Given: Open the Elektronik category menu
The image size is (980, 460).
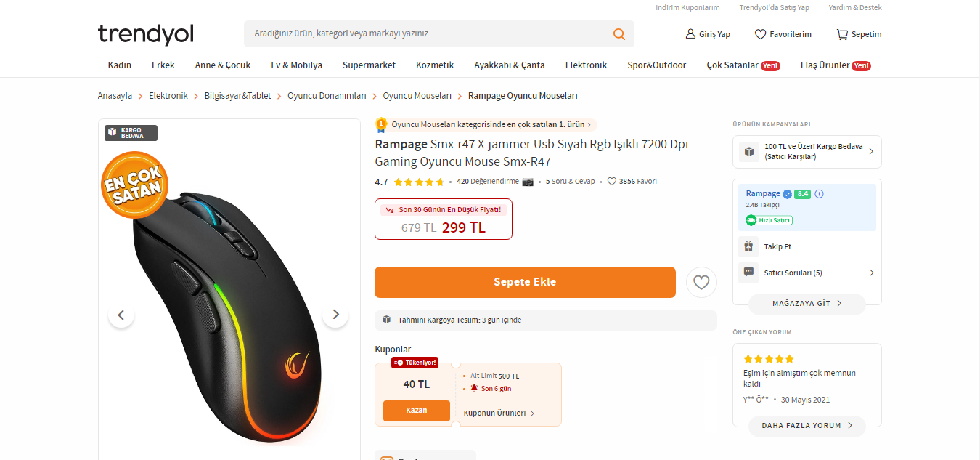Looking at the screenshot, I should [586, 65].
